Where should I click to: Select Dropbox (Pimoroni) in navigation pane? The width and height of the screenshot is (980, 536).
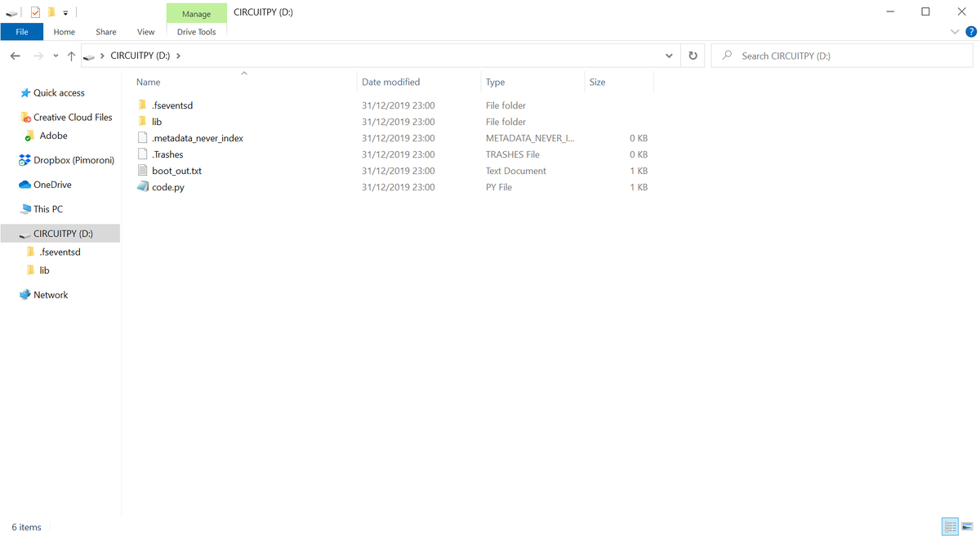pyautogui.click(x=73, y=160)
